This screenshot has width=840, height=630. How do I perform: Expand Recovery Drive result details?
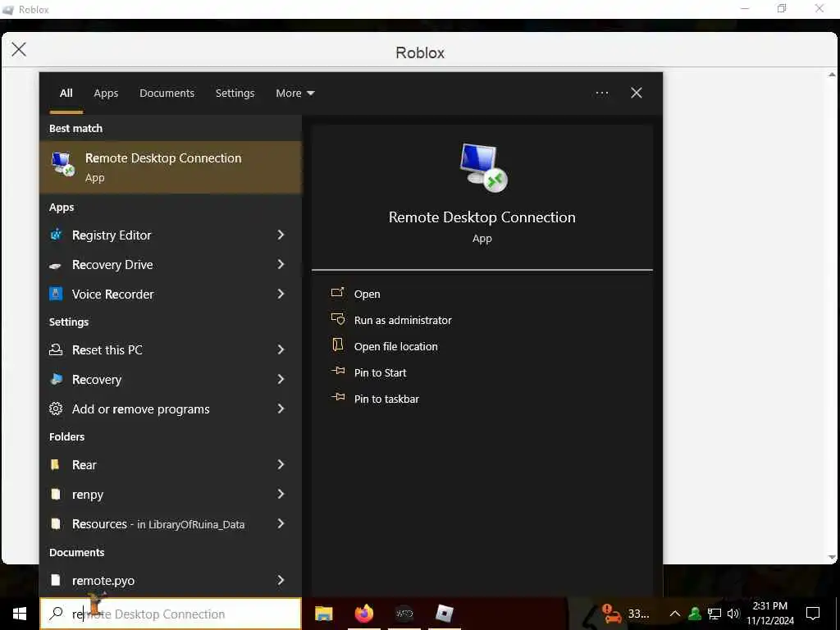(x=281, y=264)
